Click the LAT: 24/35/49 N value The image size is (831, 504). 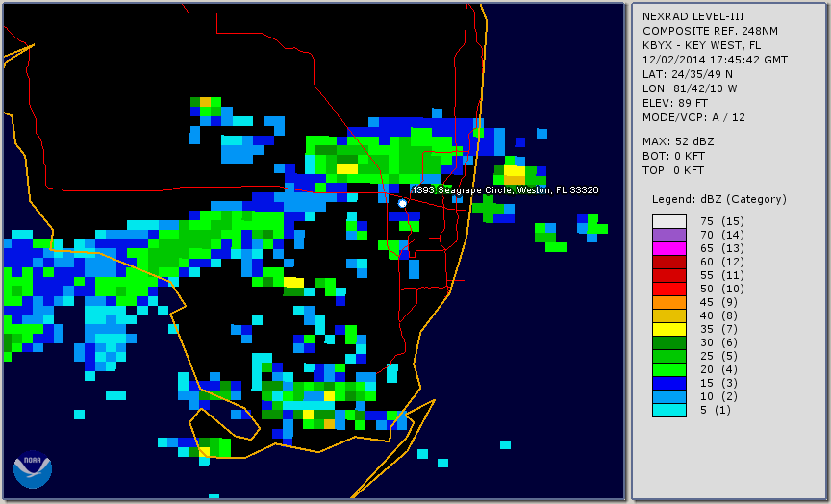pos(688,74)
